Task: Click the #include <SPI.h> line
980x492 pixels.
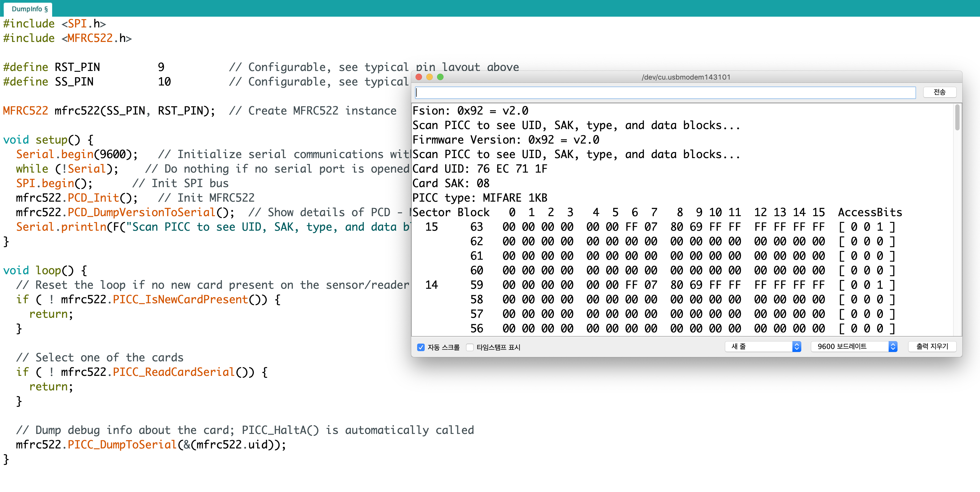Action: [54, 24]
